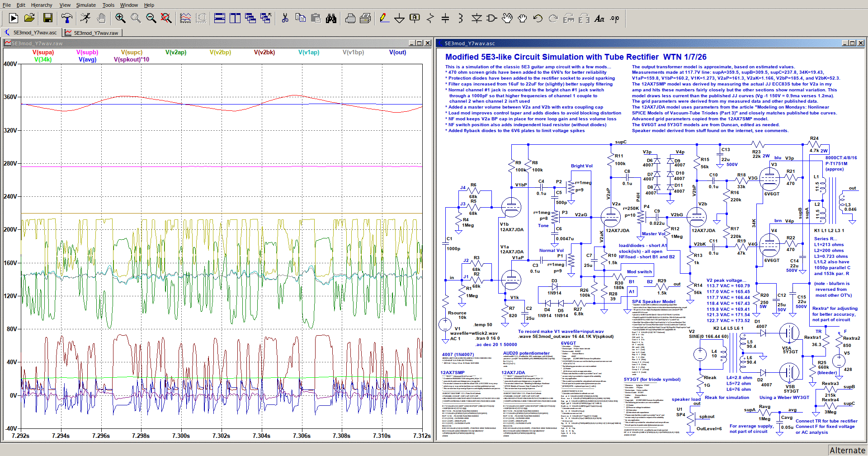Select the Diode component tool

coord(476,18)
